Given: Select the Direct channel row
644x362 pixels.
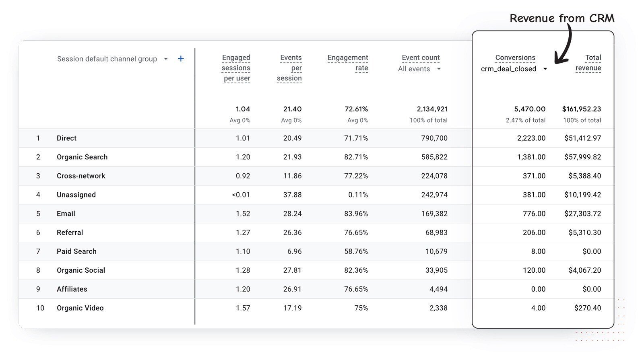Looking at the screenshot, I should pos(66,138).
